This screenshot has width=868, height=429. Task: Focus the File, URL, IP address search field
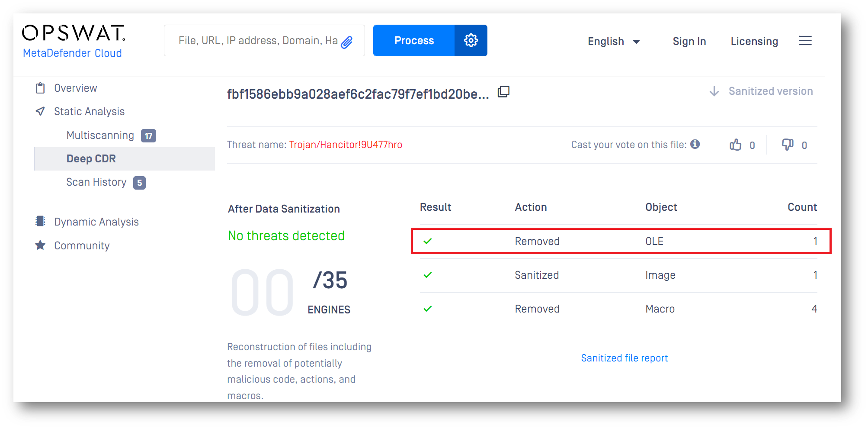click(258, 41)
